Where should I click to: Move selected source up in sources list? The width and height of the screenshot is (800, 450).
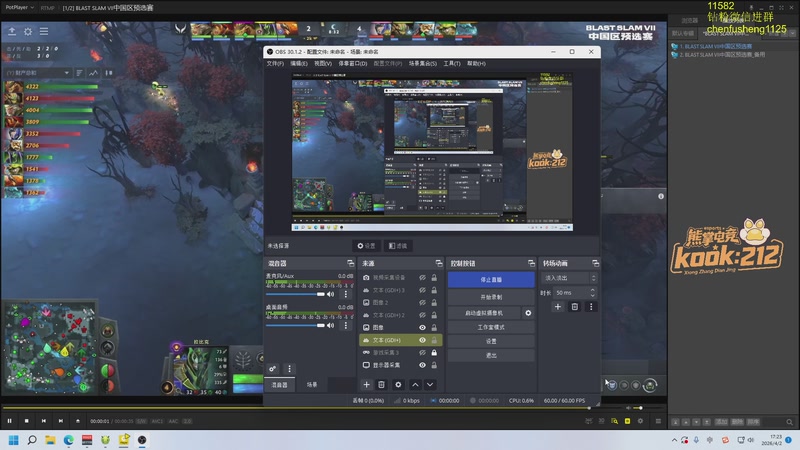415,385
